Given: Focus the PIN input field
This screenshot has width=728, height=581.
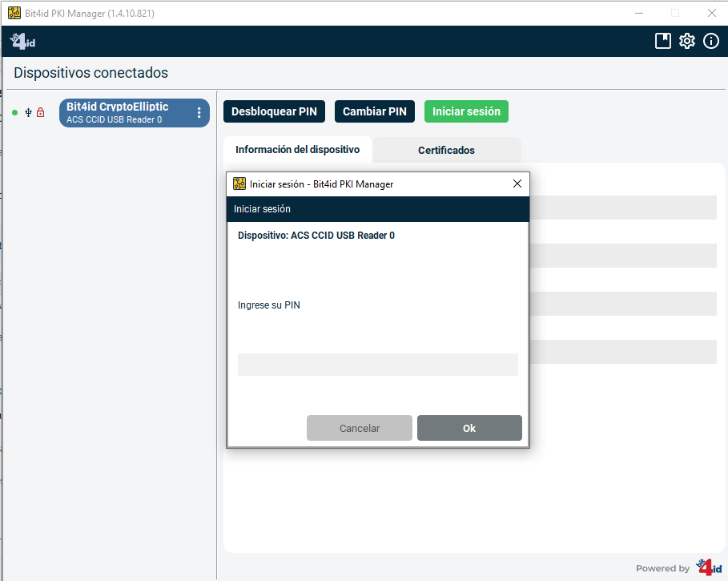Looking at the screenshot, I should click(378, 365).
